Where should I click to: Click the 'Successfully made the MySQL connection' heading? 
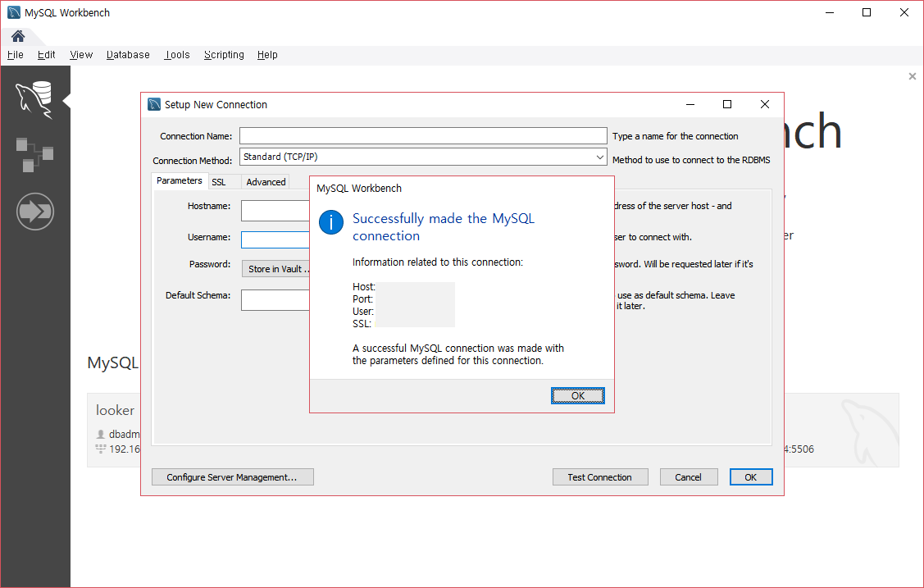443,227
